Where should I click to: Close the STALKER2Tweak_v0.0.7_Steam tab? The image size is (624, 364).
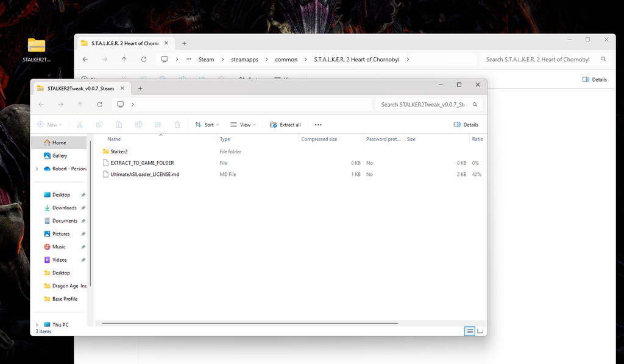[122, 88]
